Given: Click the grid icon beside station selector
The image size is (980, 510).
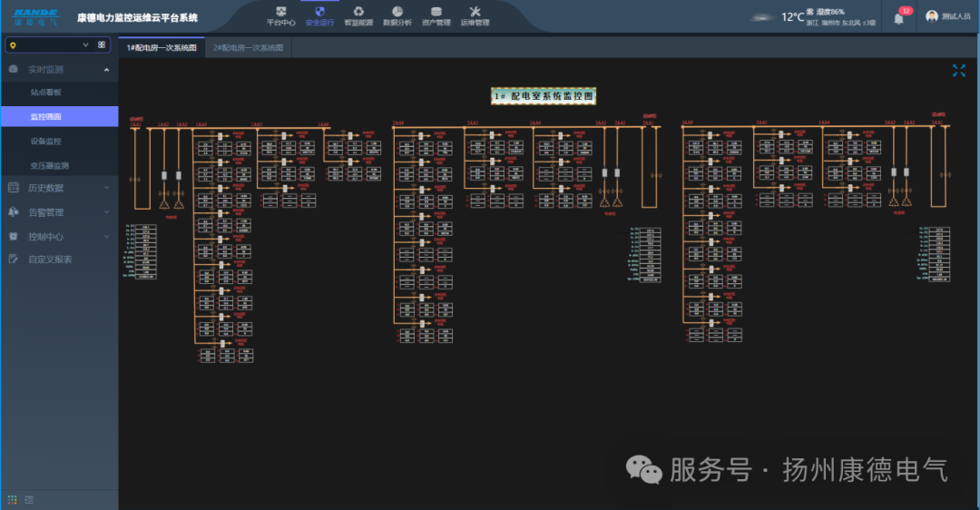Looking at the screenshot, I should [x=102, y=44].
